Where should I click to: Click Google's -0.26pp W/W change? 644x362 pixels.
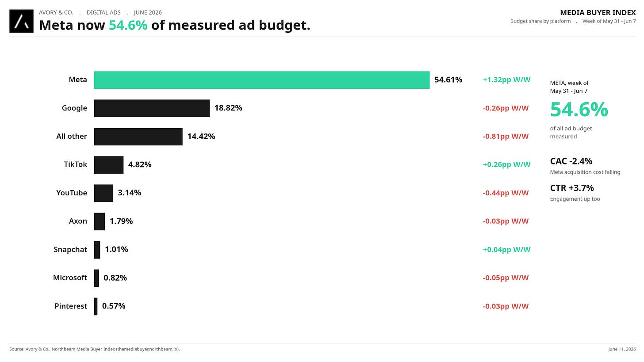click(x=506, y=108)
